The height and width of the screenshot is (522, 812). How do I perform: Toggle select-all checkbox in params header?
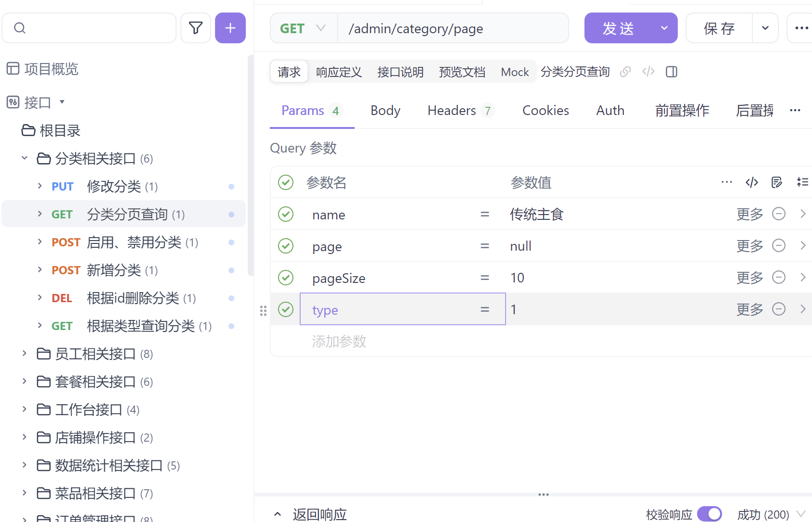click(286, 182)
